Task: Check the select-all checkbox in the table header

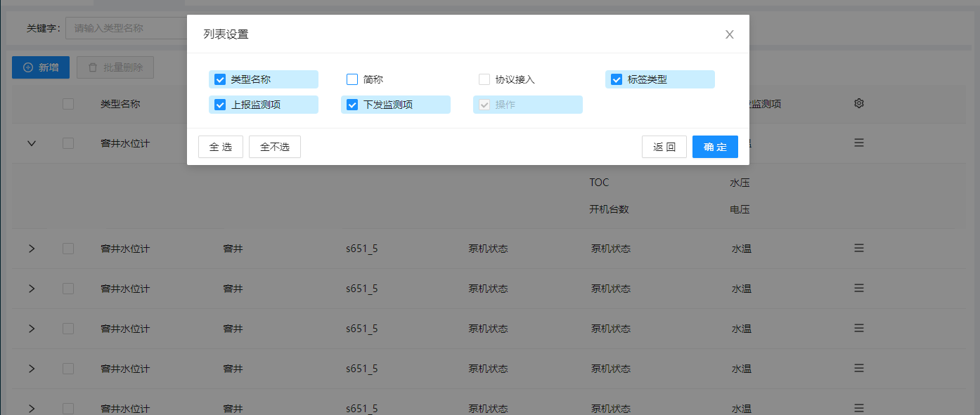Action: click(68, 103)
